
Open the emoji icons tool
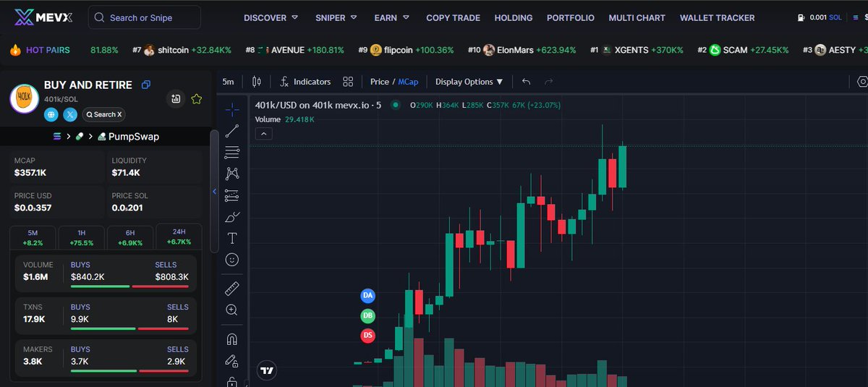pyautogui.click(x=231, y=259)
